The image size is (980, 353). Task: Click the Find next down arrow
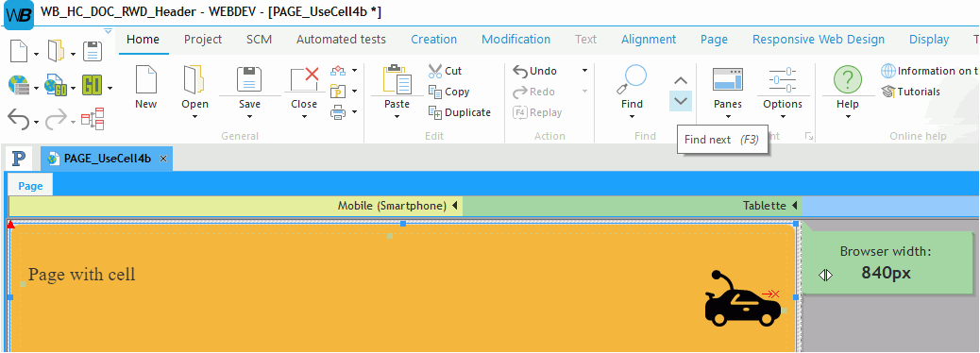[x=681, y=101]
